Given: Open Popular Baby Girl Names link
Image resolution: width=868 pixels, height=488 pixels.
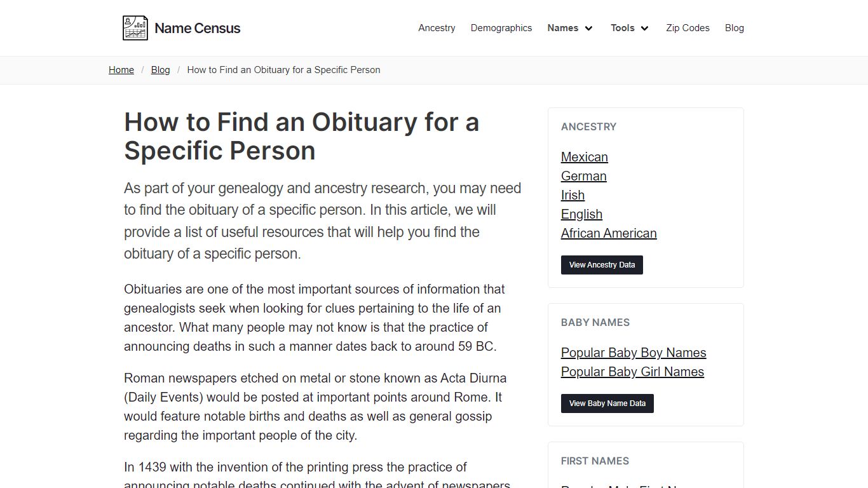Looking at the screenshot, I should click(632, 372).
